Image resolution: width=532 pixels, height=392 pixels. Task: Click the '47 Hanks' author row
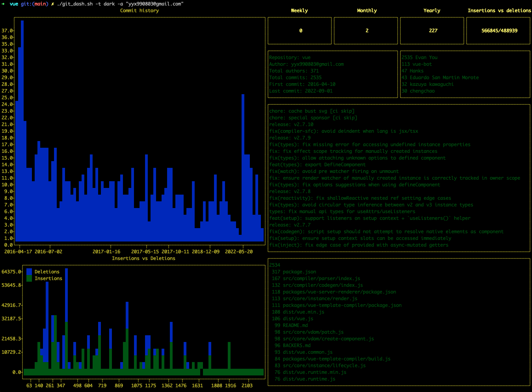(413, 71)
